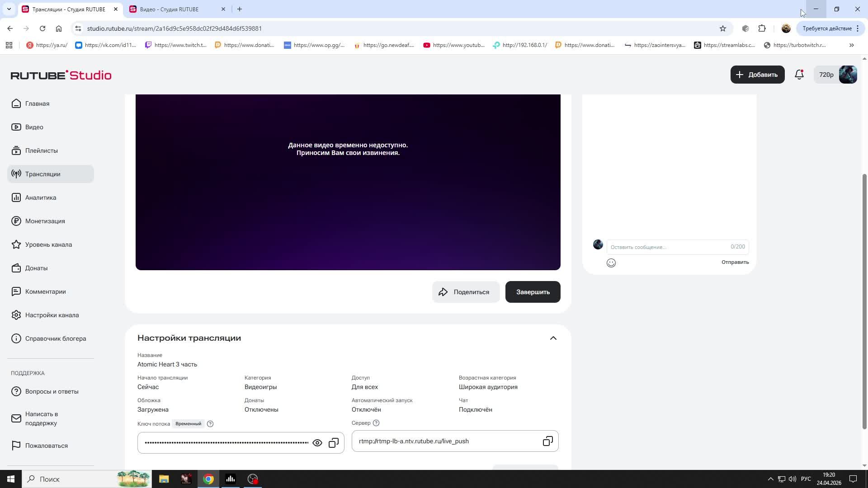Click the Поделиться button

[465, 292]
